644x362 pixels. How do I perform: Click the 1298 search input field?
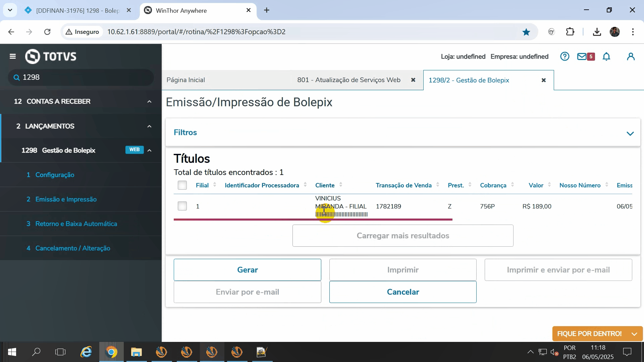(84, 77)
